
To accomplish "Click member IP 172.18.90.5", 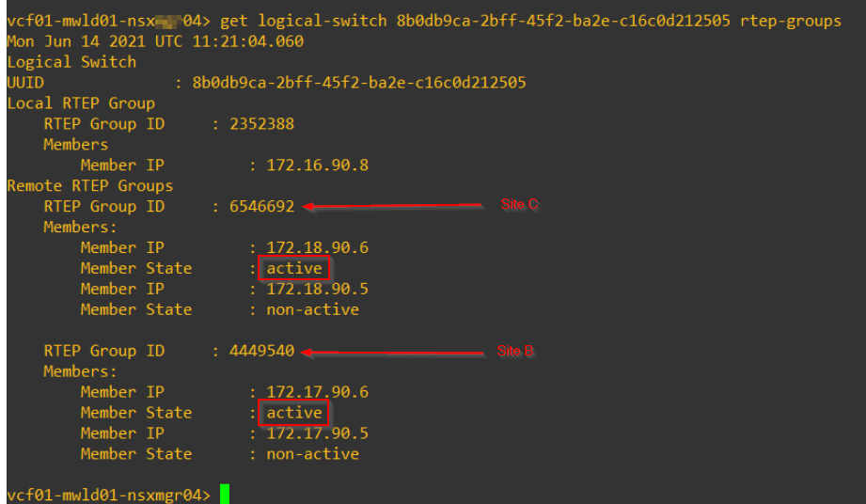I will (x=318, y=289).
